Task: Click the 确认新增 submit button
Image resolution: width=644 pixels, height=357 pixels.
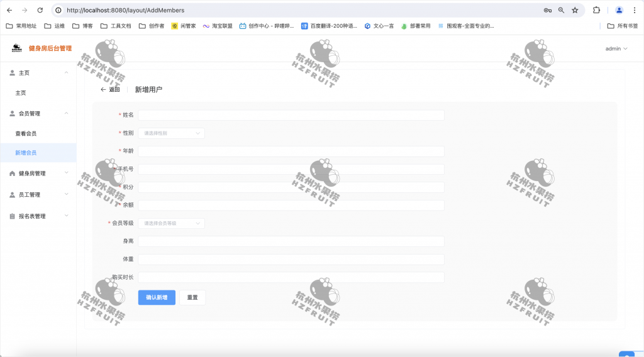Action: (x=157, y=297)
